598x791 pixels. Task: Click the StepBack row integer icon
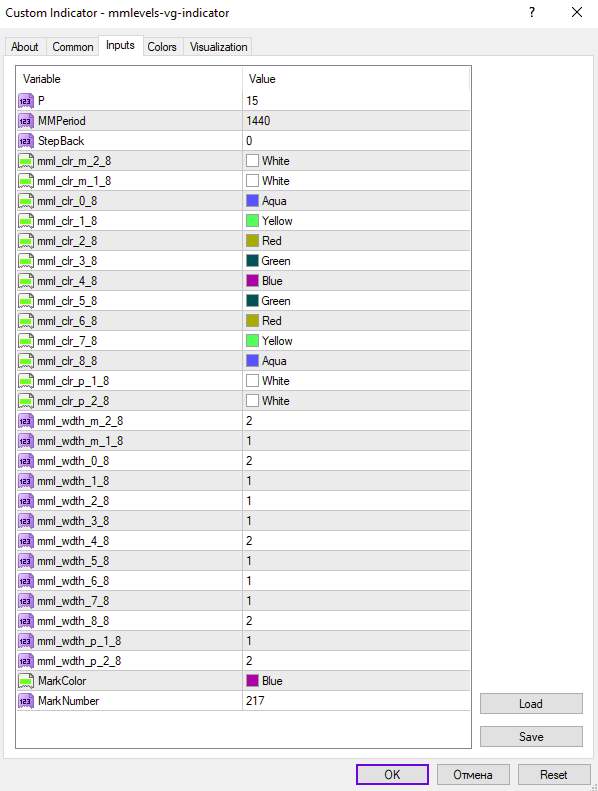point(26,141)
